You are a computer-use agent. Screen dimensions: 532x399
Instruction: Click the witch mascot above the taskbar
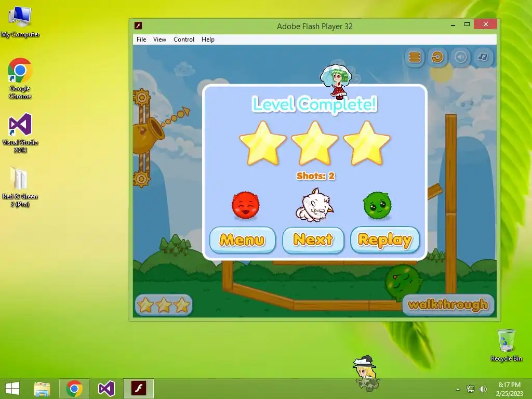click(366, 373)
